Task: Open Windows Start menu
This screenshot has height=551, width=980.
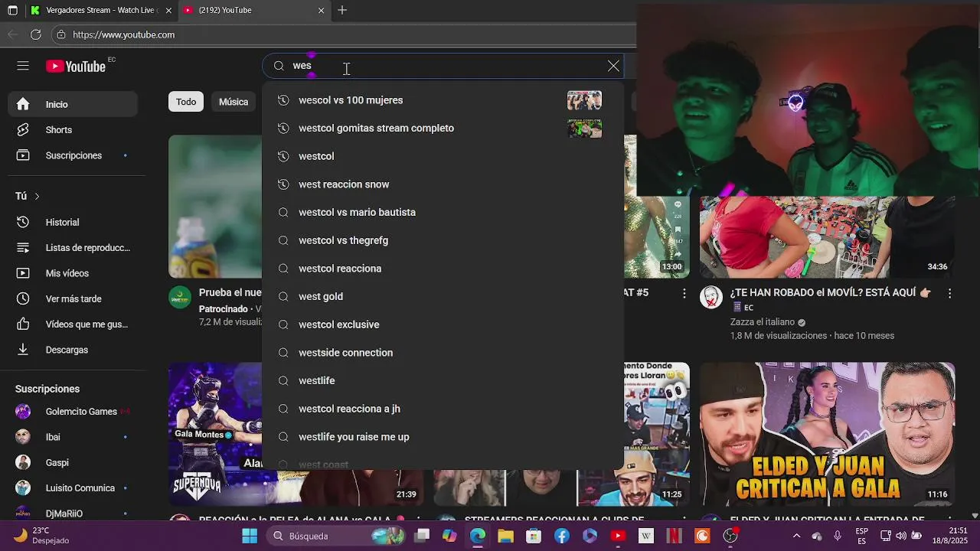Action: pos(250,536)
